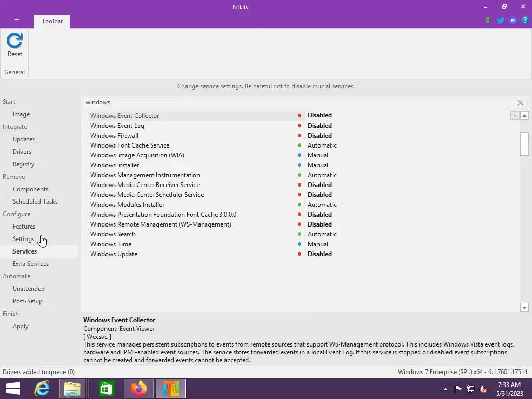Viewport: 532px width, 399px height.
Task: Open the hamburger menu button
Action: coord(16,21)
